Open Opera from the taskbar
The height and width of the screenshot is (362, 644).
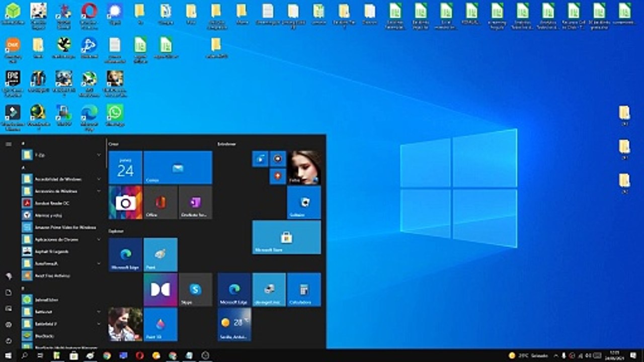click(x=139, y=355)
